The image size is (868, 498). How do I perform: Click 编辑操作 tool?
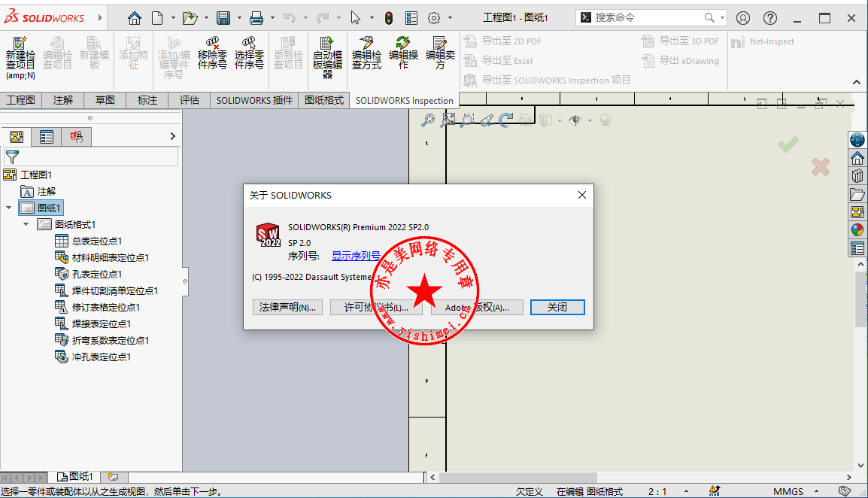[x=403, y=53]
